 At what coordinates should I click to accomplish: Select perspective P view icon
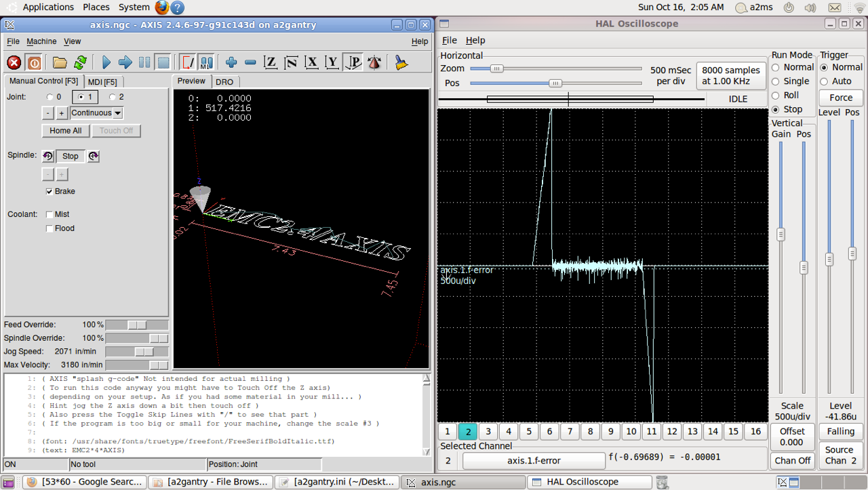[x=353, y=62]
